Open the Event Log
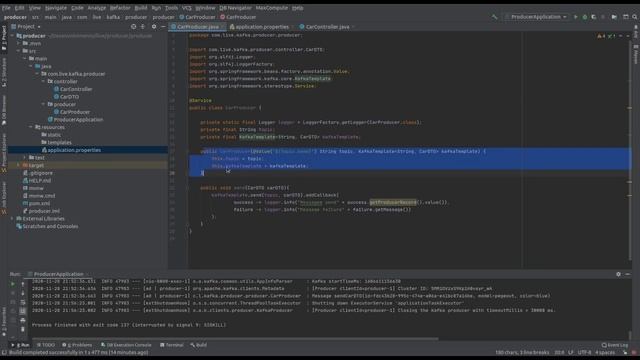Viewport: 640px width, 360px height. pyautogui.click(x=615, y=345)
